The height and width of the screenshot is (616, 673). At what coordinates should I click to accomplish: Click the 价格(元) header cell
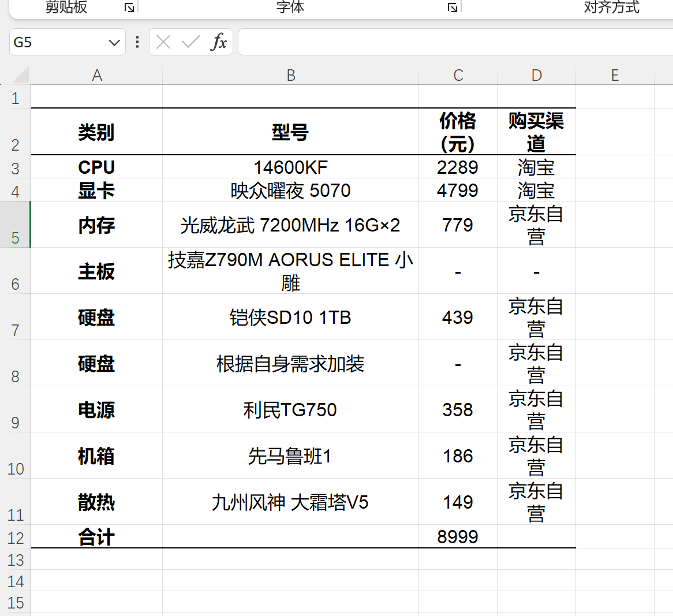click(458, 132)
